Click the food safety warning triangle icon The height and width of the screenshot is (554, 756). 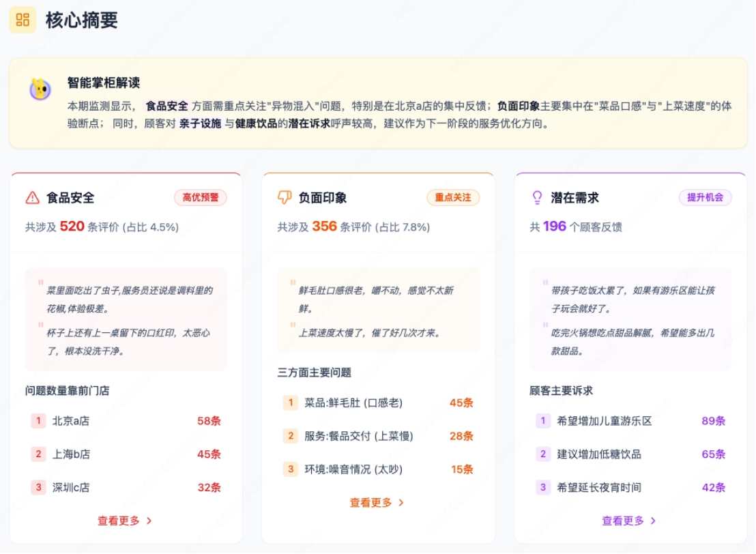[x=32, y=198]
